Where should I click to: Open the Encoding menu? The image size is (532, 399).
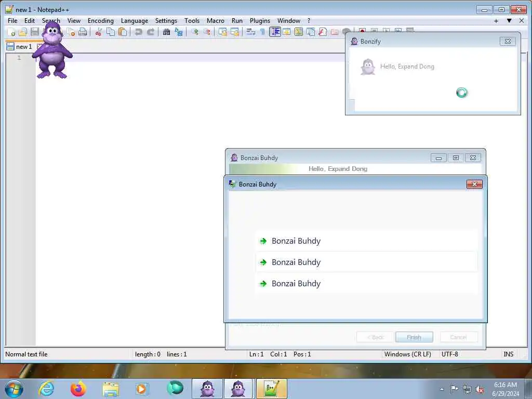click(100, 21)
